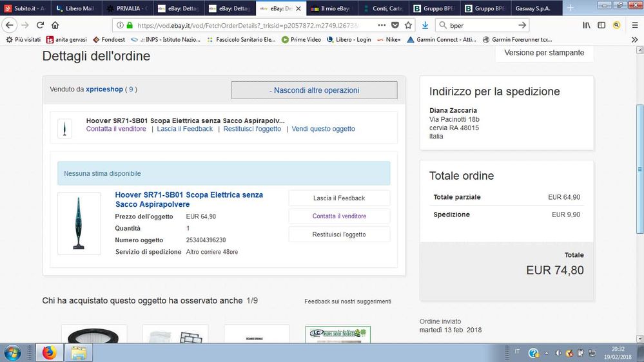Click Restituisci l'oggetto top link
The height and width of the screenshot is (362, 644).
[x=252, y=129]
